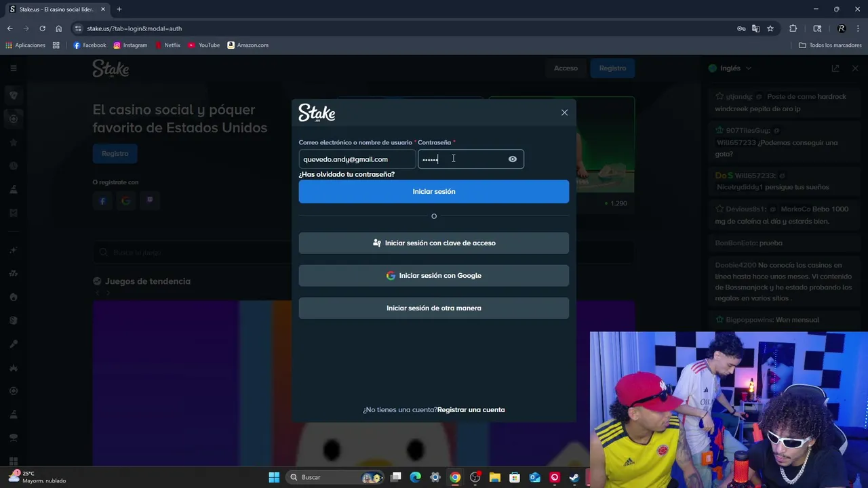The image size is (868, 488).
Task: Expand the Inglés chat language dropdown
Action: [730, 68]
